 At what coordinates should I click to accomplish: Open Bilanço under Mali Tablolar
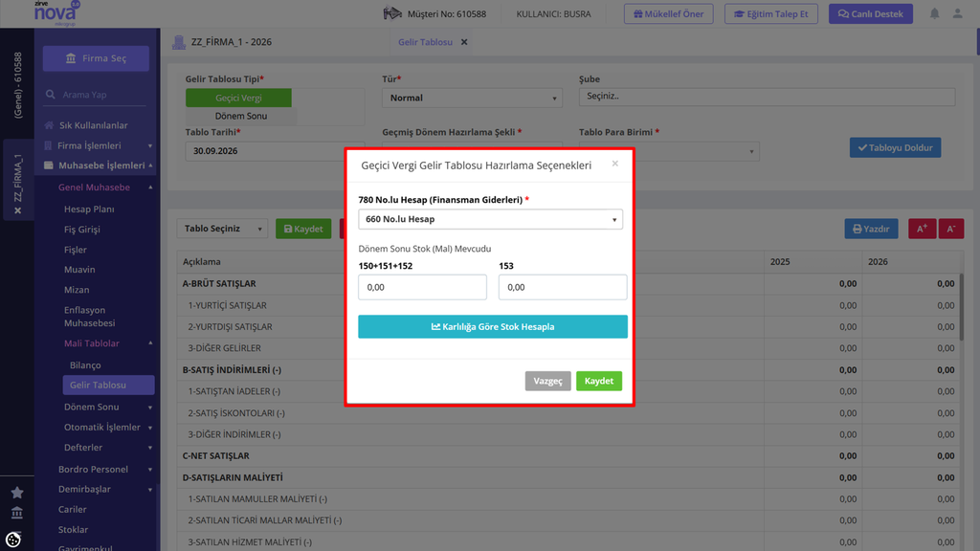pyautogui.click(x=85, y=364)
